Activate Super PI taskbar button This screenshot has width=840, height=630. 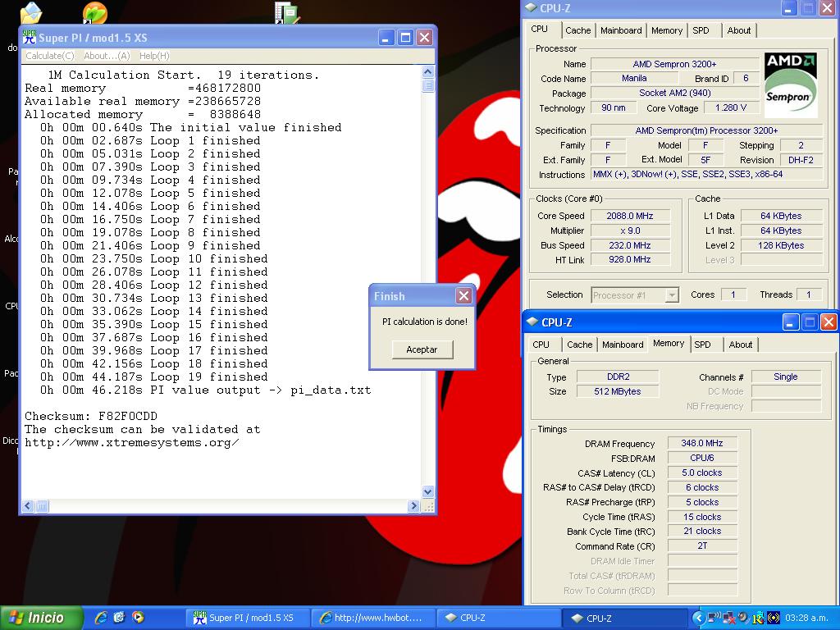click(x=247, y=618)
